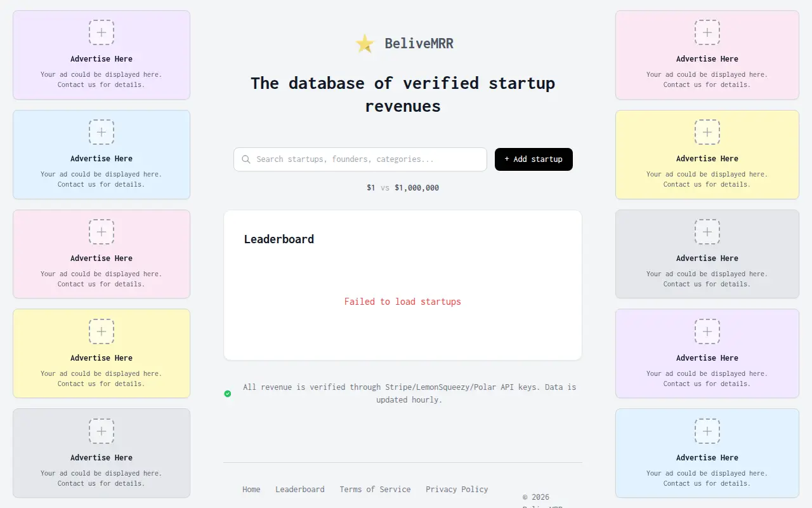Open Privacy Policy footer link
The height and width of the screenshot is (508, 812).
(457, 490)
